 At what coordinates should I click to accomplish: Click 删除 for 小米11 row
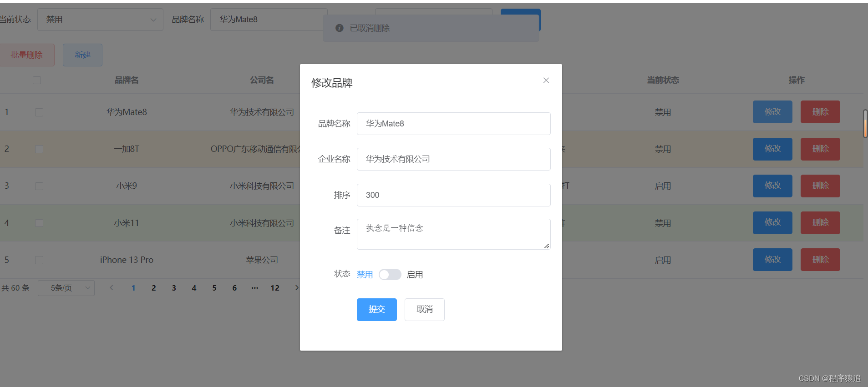[x=820, y=223]
